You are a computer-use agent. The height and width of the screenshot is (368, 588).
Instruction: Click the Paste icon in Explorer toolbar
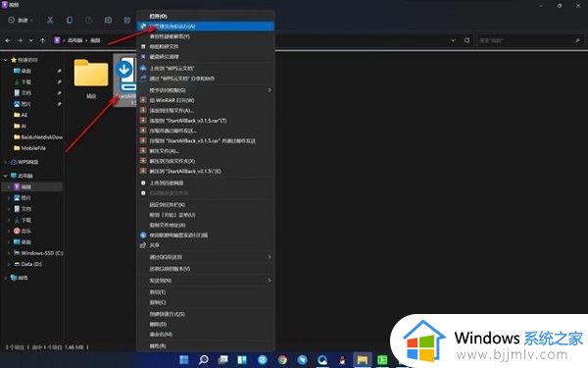click(x=88, y=20)
